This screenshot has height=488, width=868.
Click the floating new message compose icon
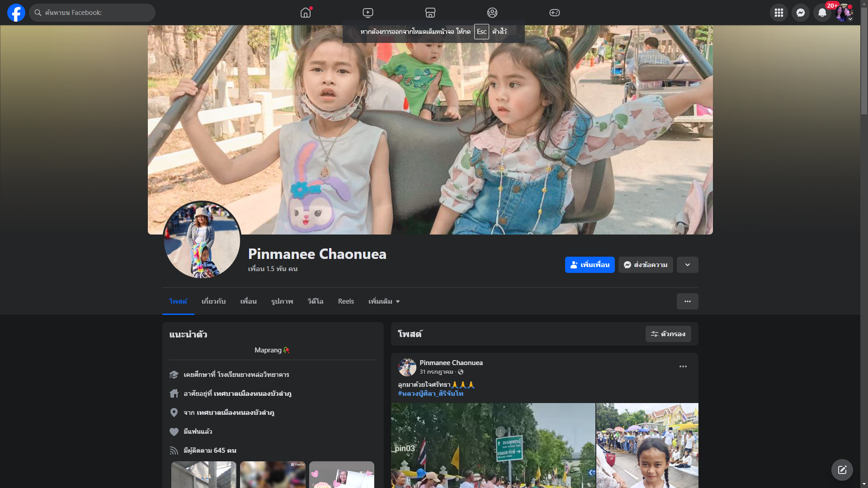(842, 470)
